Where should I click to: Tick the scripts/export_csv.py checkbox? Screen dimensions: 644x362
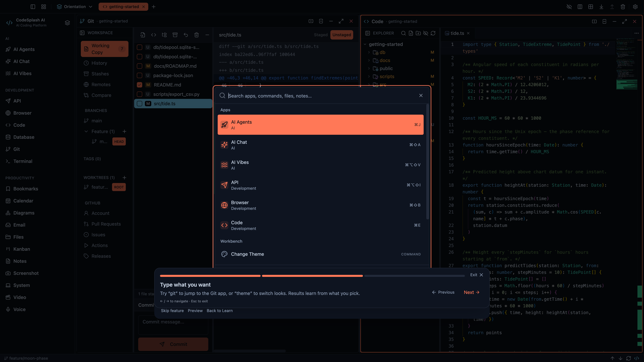(140, 94)
